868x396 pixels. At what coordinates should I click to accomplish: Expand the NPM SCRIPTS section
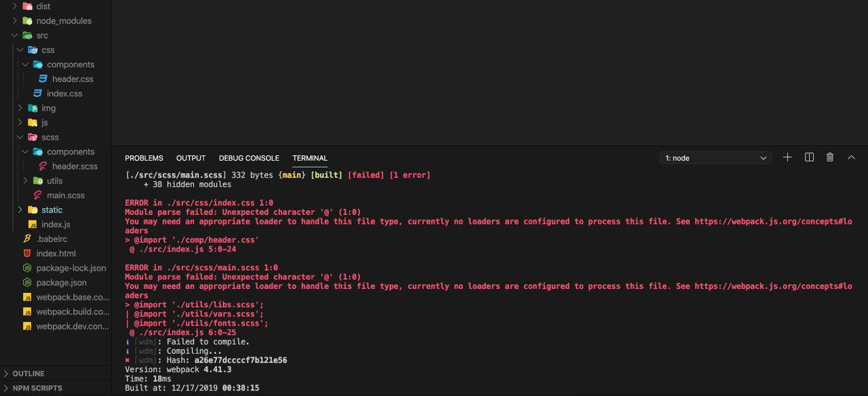click(37, 389)
